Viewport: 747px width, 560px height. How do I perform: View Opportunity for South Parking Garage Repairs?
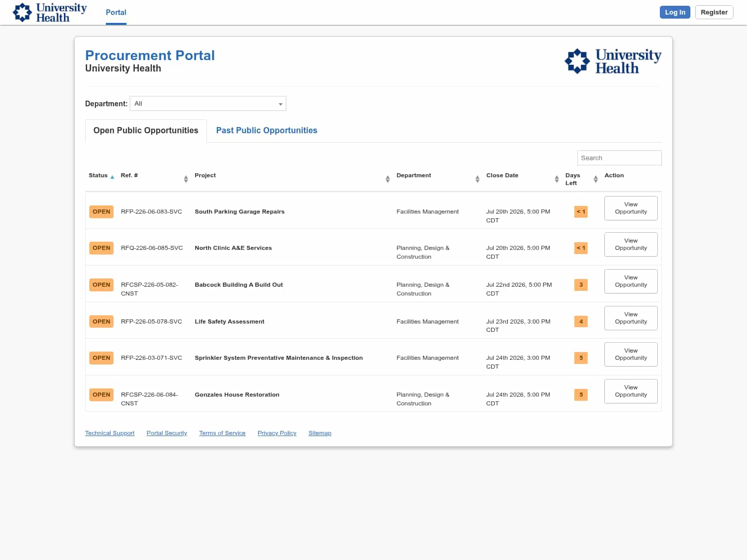[631, 208]
